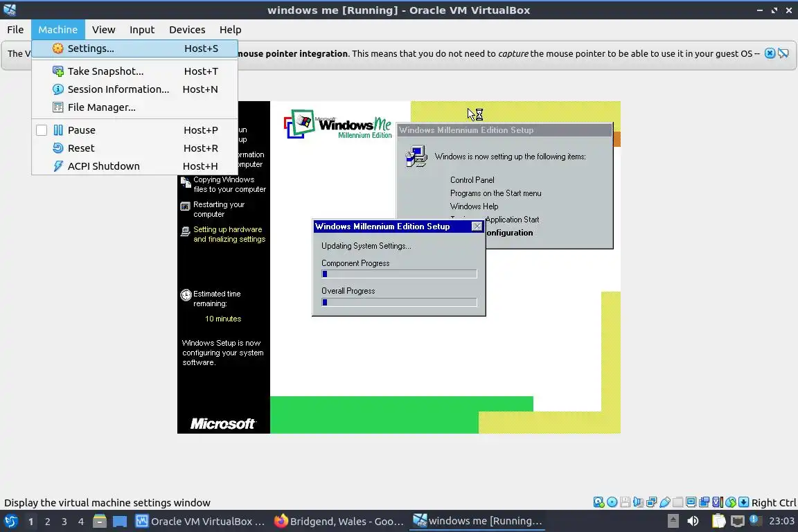The height and width of the screenshot is (532, 798).
Task: Click the show desktop blue taskbar icon
Action: tap(120, 522)
